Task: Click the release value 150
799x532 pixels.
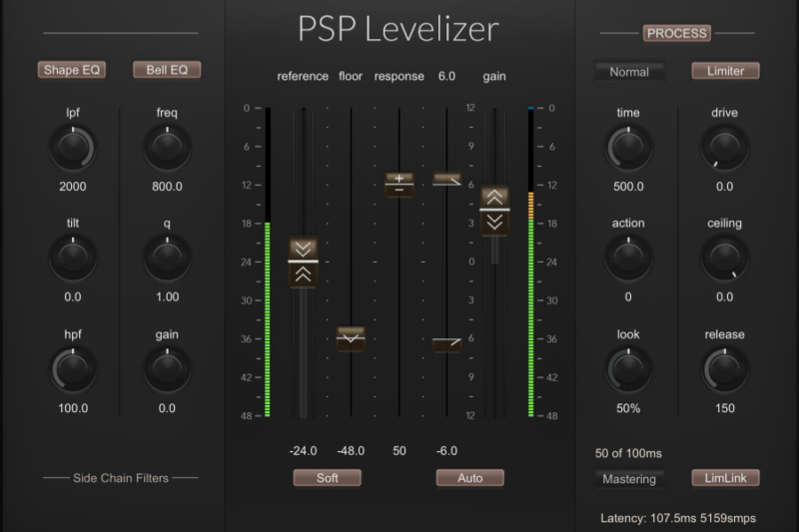Action: (725, 408)
